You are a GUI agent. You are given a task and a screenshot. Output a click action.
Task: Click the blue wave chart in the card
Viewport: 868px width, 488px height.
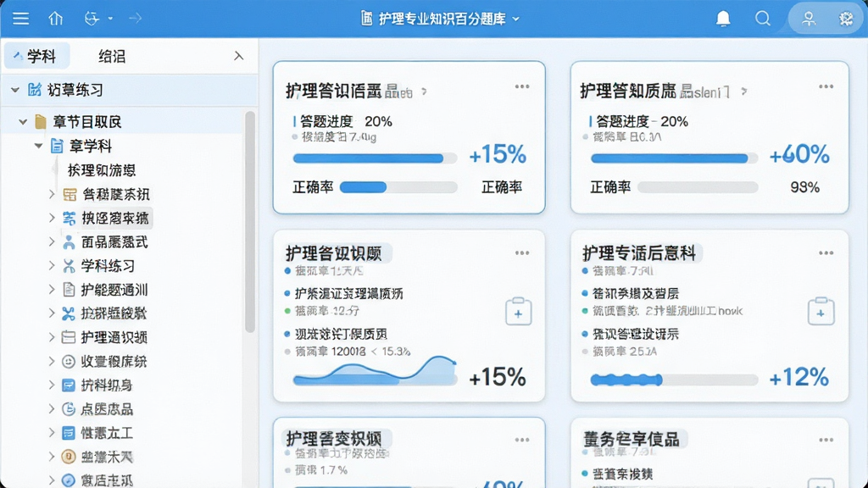[375, 370]
